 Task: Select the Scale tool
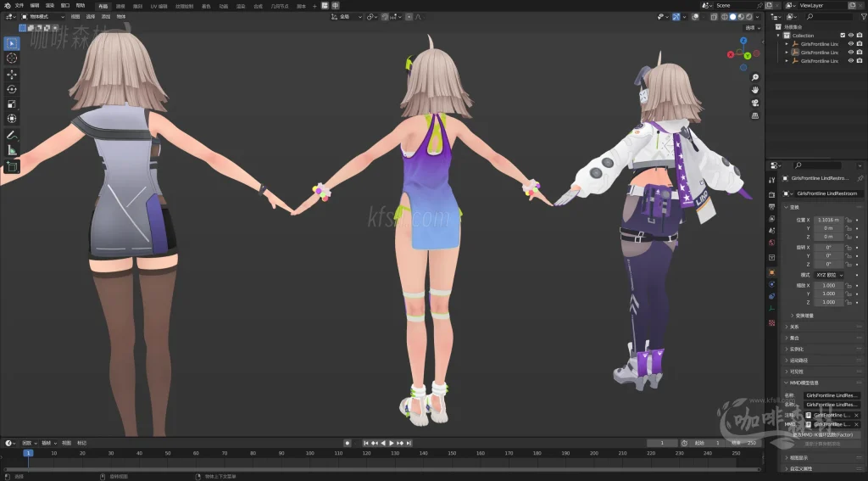[x=12, y=104]
